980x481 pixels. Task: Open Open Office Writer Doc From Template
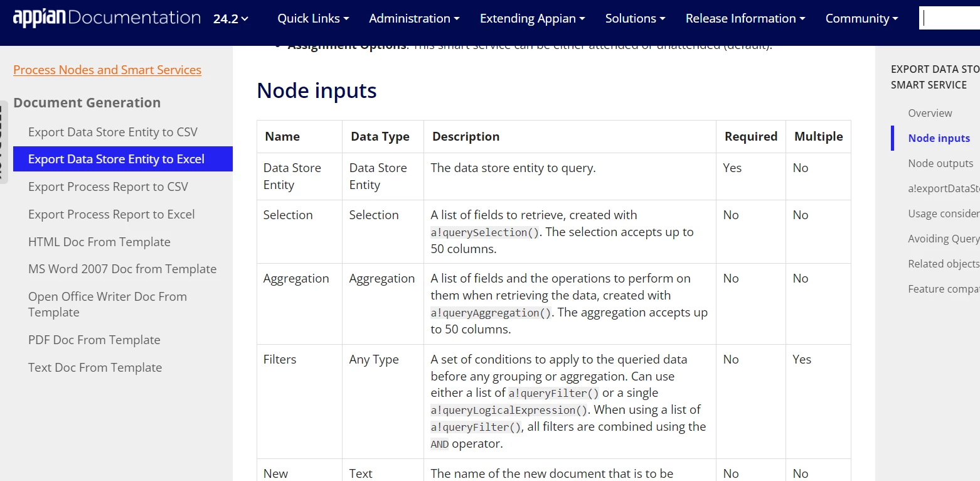click(x=107, y=304)
